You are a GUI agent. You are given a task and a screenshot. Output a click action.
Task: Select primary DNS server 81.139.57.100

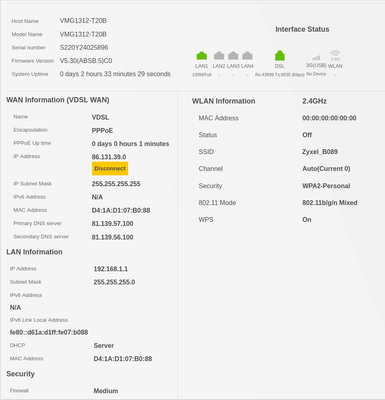(113, 224)
